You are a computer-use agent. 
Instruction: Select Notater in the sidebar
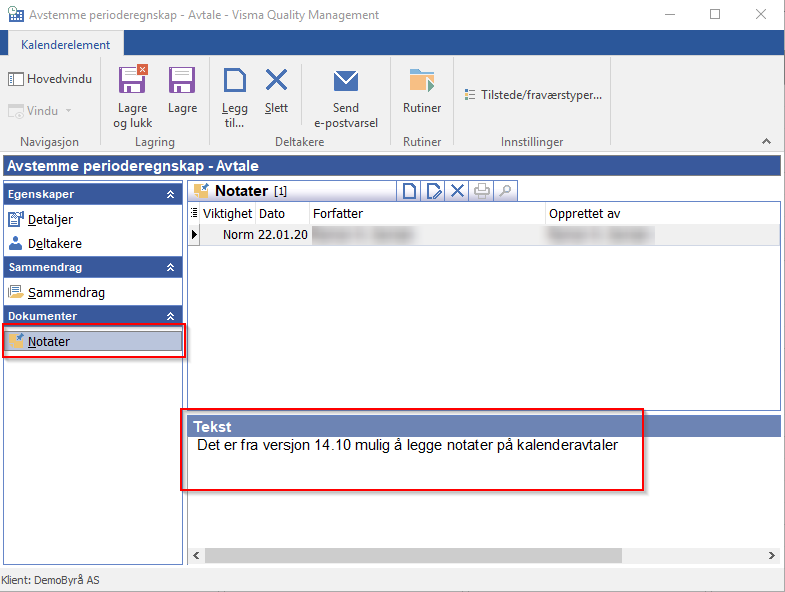pyautogui.click(x=93, y=341)
